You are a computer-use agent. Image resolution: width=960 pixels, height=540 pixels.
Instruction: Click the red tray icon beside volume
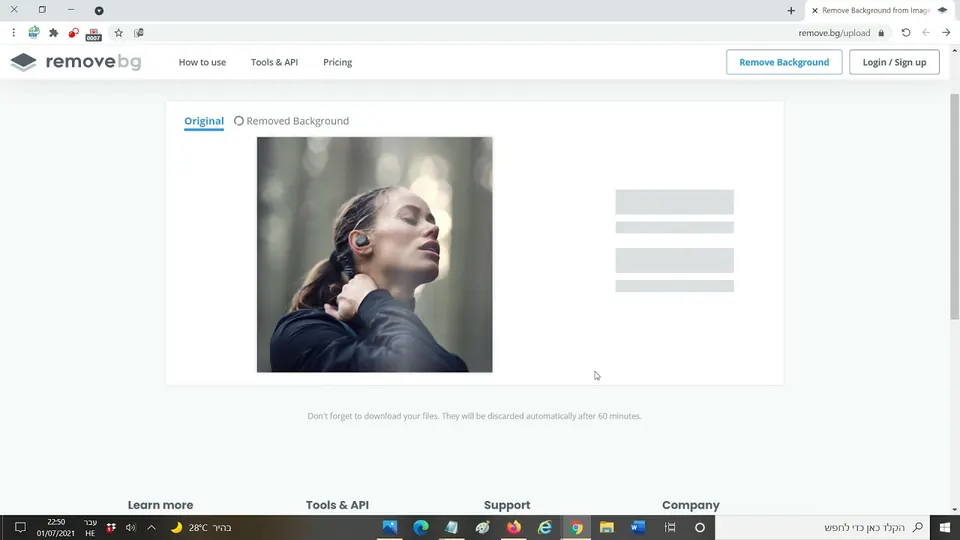111,527
